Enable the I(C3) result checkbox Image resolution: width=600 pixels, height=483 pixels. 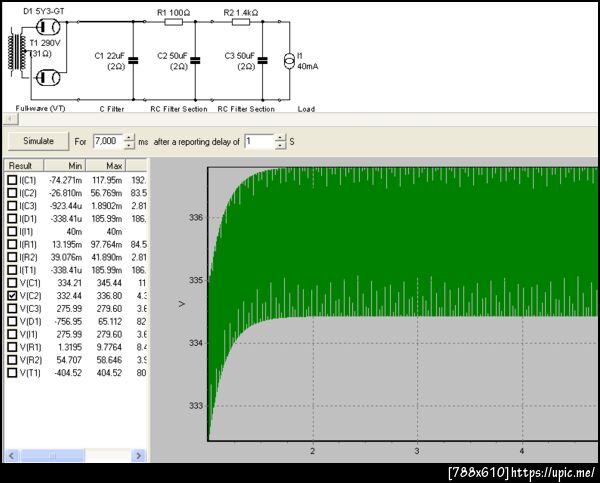[x=13, y=206]
